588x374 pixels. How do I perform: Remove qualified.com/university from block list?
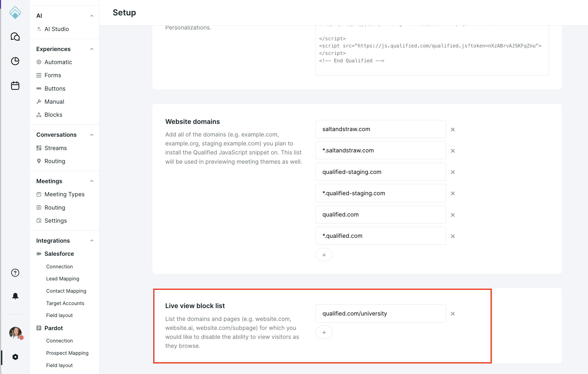coord(453,313)
